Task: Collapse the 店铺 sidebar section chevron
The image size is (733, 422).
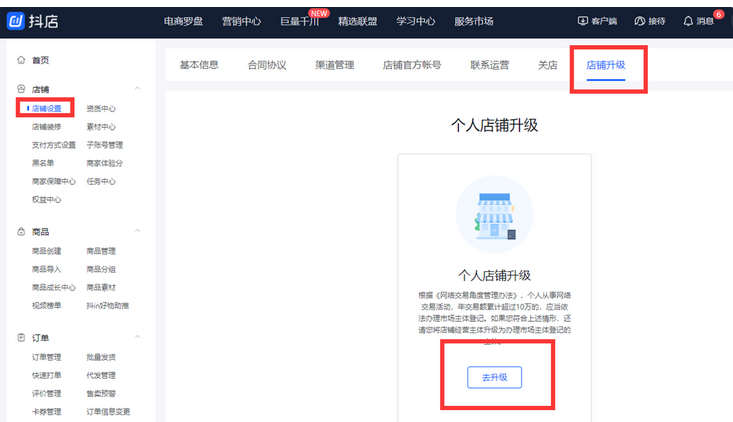Action: pyautogui.click(x=137, y=88)
